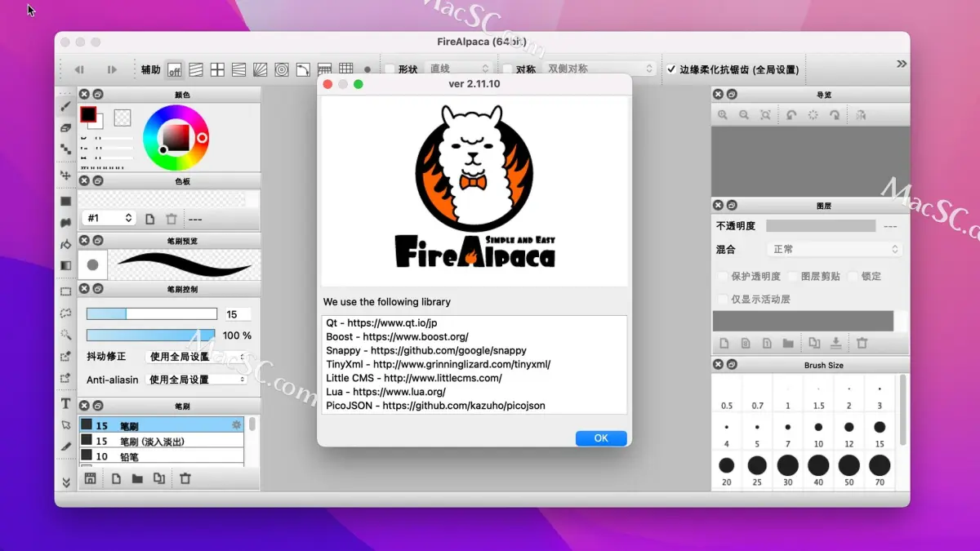Zoom in using navigator magnifier plus
The width and height of the screenshot is (980, 551).
[723, 115]
